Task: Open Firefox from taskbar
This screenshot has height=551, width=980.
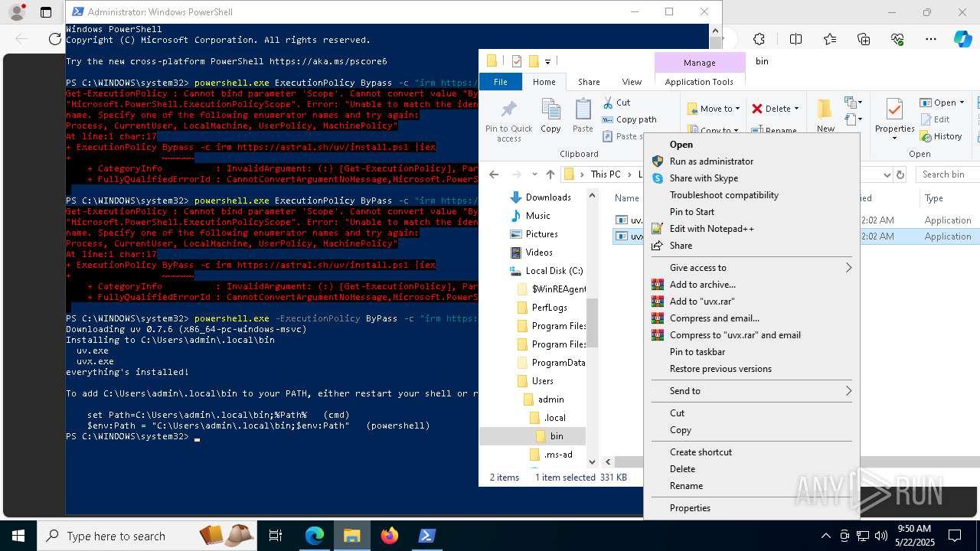Action: point(390,536)
